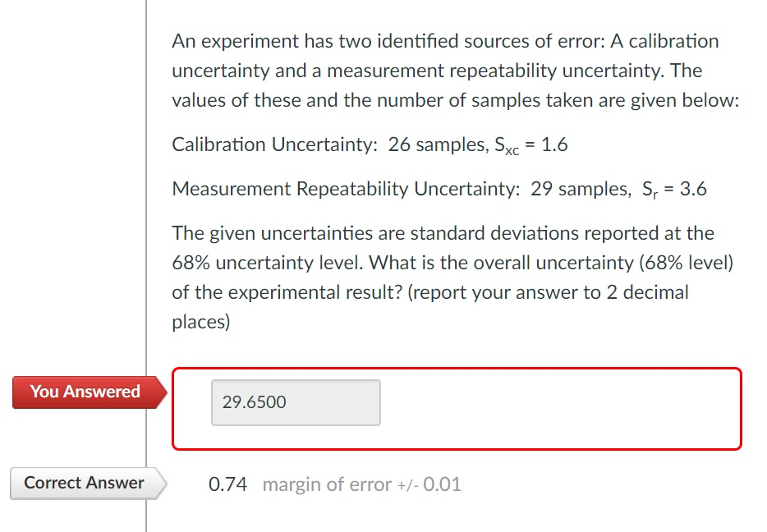Image resolution: width=767 pixels, height=532 pixels.
Task: Click the answer input field showing 29.6500
Action: 296,402
